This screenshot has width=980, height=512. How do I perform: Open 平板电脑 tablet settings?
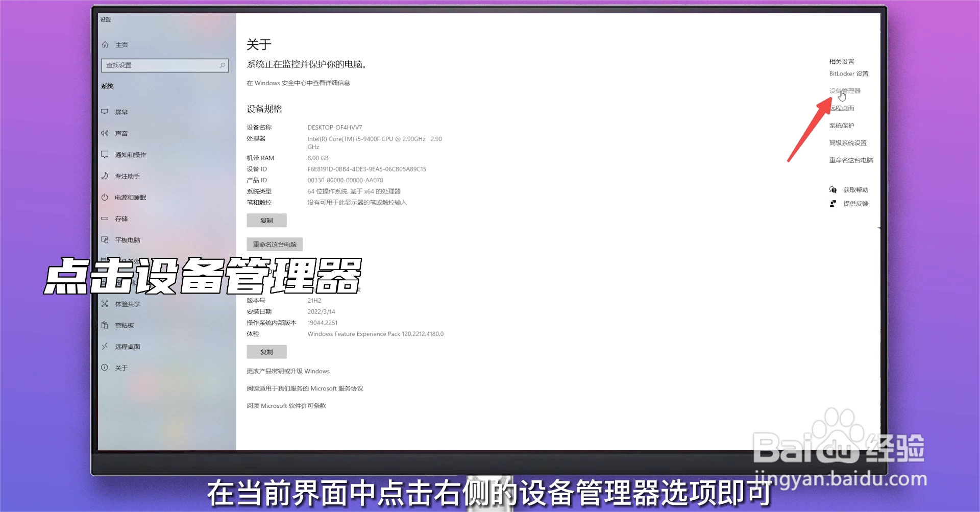[x=127, y=240]
